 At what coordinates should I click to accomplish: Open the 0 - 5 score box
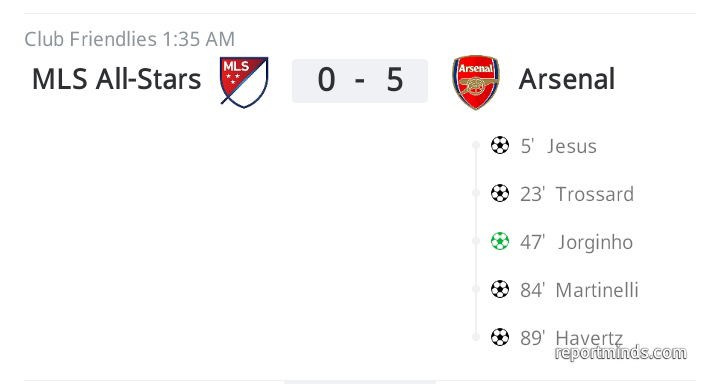tap(360, 81)
